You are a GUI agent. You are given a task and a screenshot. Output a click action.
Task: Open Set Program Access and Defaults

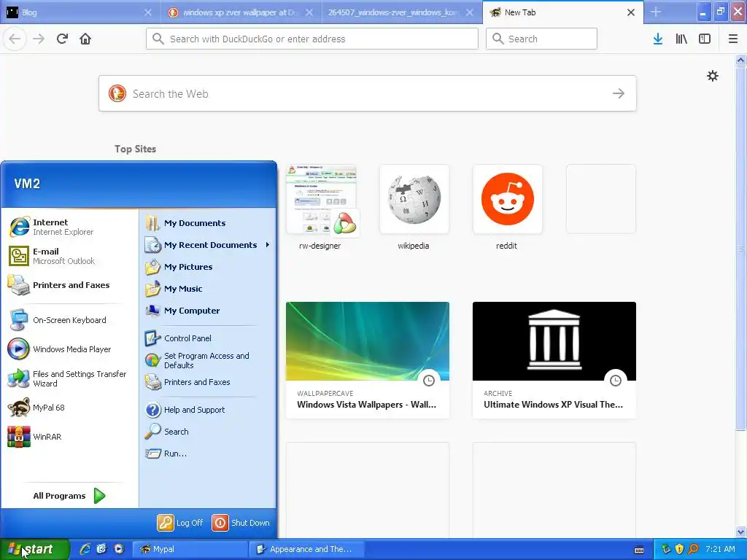tap(208, 360)
